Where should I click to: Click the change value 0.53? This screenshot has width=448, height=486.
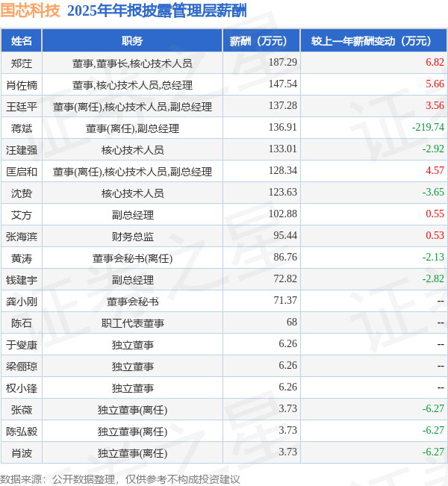(435, 236)
